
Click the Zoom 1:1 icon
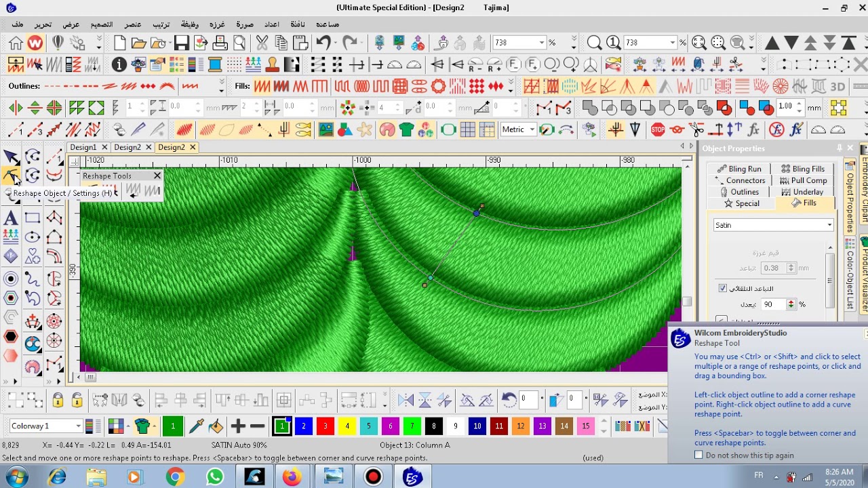tap(613, 43)
